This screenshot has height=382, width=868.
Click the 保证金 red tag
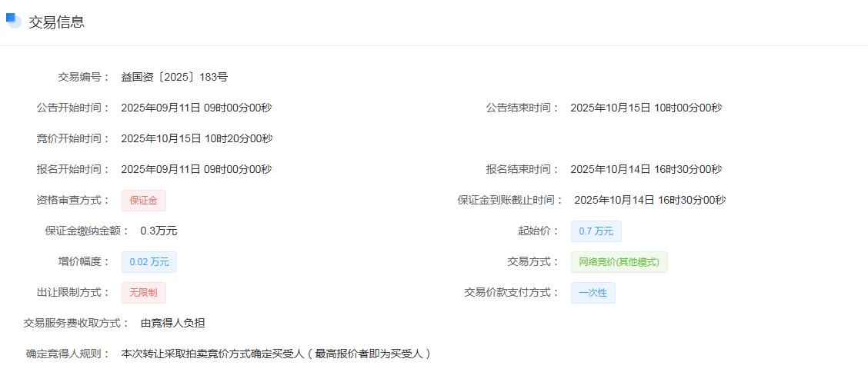point(143,201)
